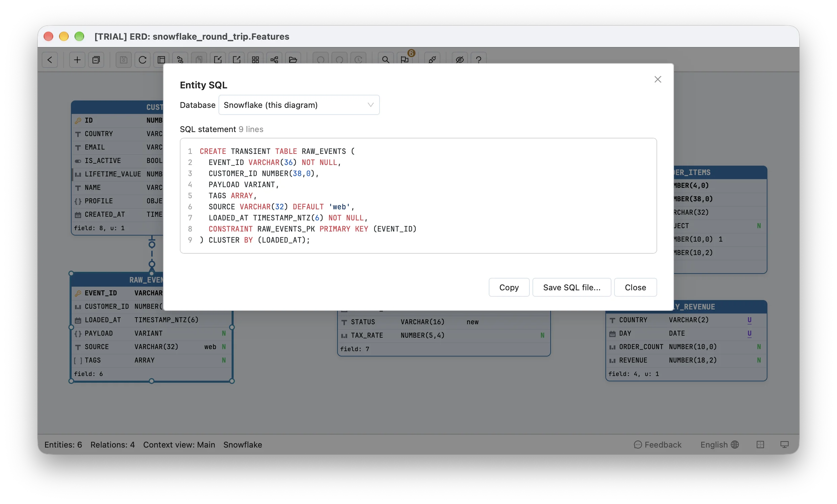The image size is (837, 504).
Task: Select the ORDER_COUNT row in revenue entity
Action: click(686, 347)
